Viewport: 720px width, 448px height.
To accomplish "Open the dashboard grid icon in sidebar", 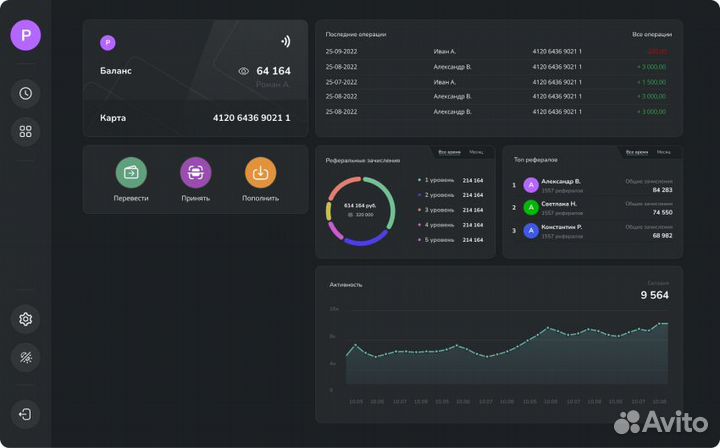I will (26, 131).
